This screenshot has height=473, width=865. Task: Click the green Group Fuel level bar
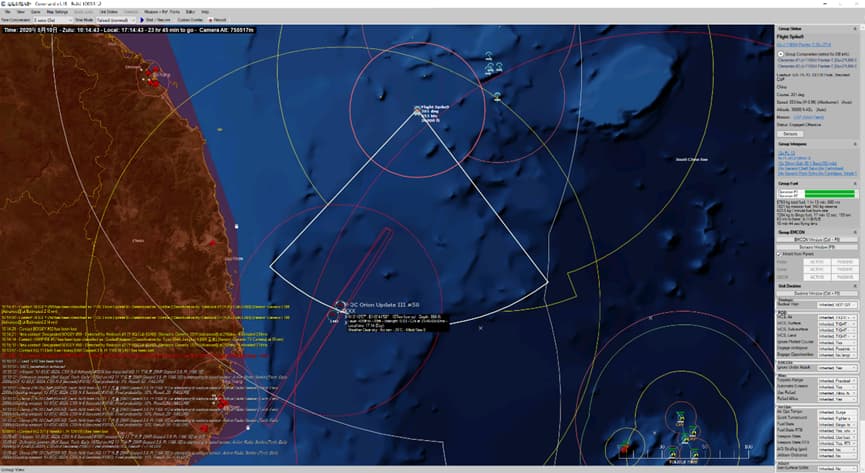[830, 194]
